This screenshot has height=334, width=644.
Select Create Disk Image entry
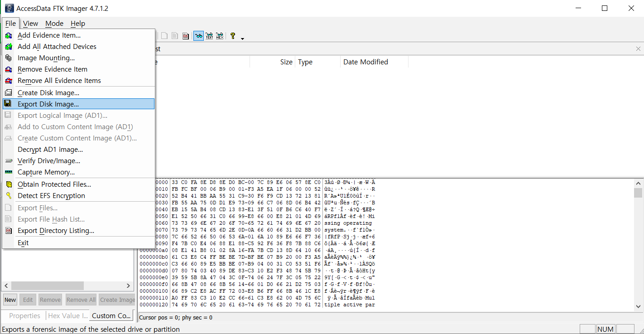click(x=79, y=92)
